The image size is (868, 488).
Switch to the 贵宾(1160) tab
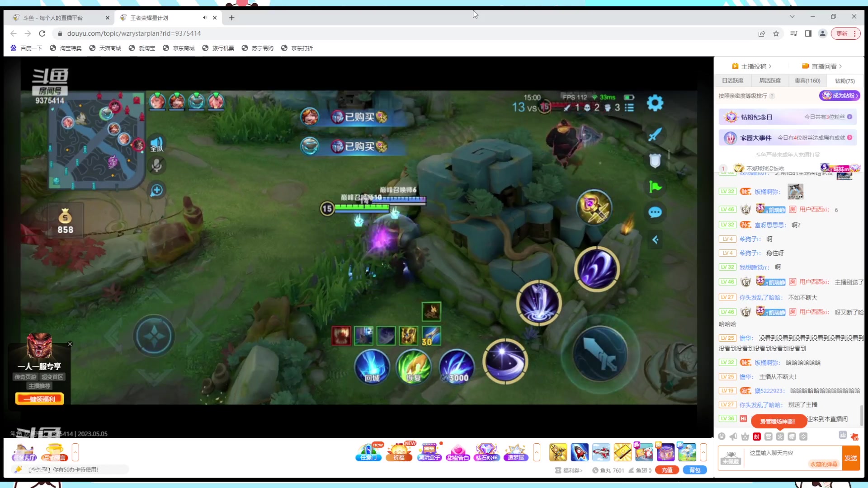807,81
